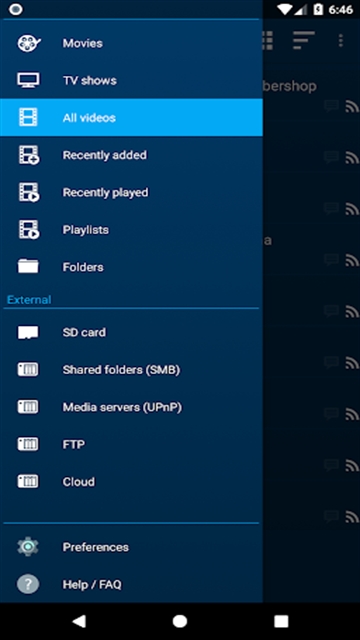Screen dimensions: 360x640
Task: Tap Android back navigation button
Action: [79, 621]
